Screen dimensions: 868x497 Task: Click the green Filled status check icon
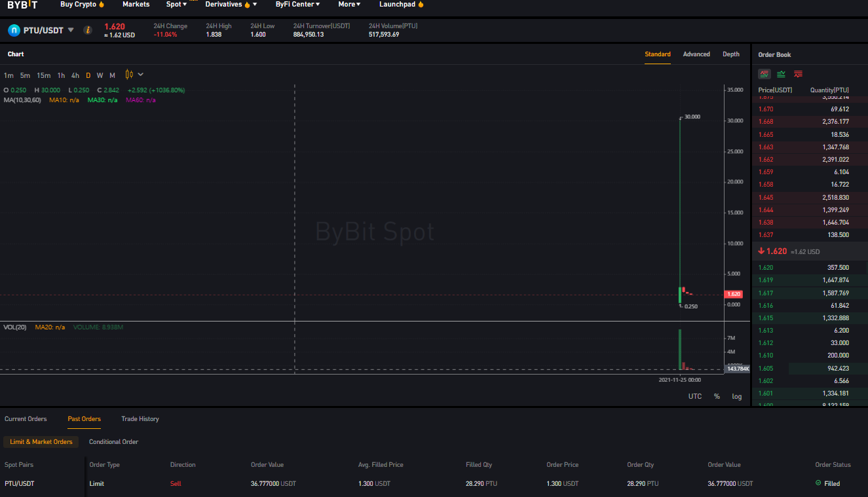coord(818,483)
